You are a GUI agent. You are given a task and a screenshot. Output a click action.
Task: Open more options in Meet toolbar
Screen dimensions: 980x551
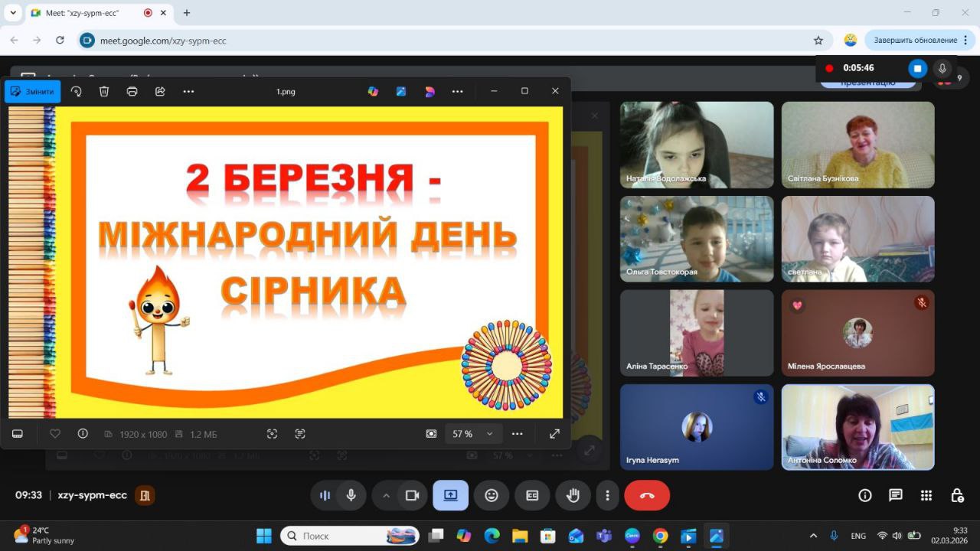coord(607,495)
